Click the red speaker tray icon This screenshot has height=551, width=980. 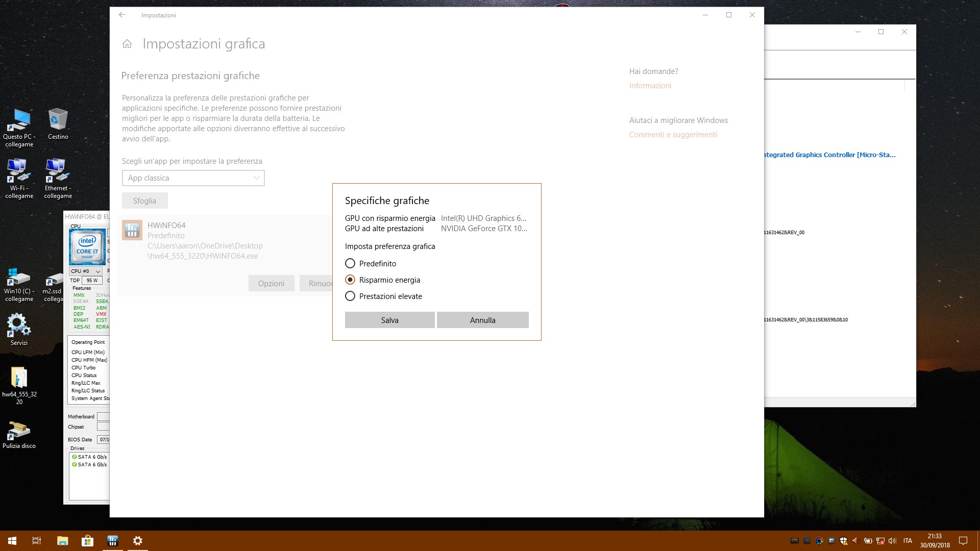[855, 541]
